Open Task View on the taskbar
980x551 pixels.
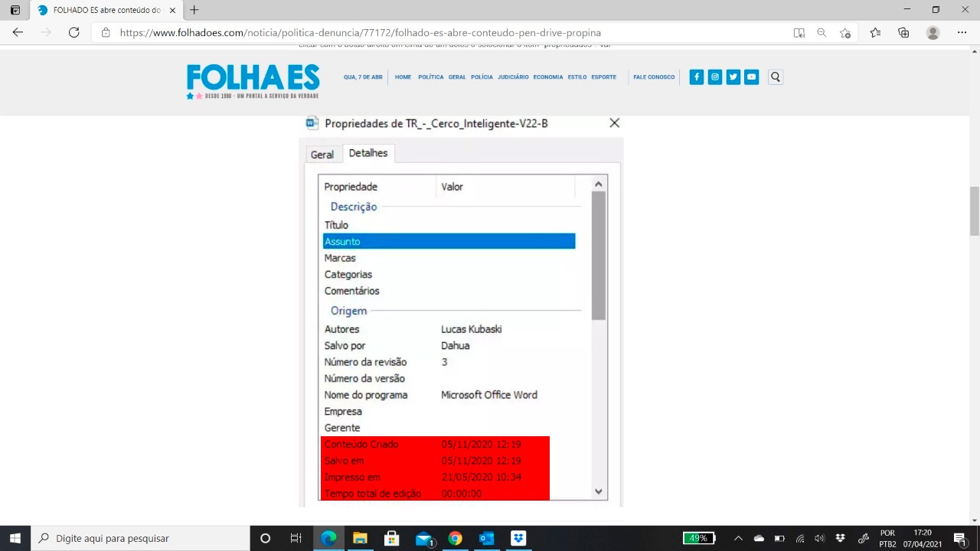(x=296, y=538)
